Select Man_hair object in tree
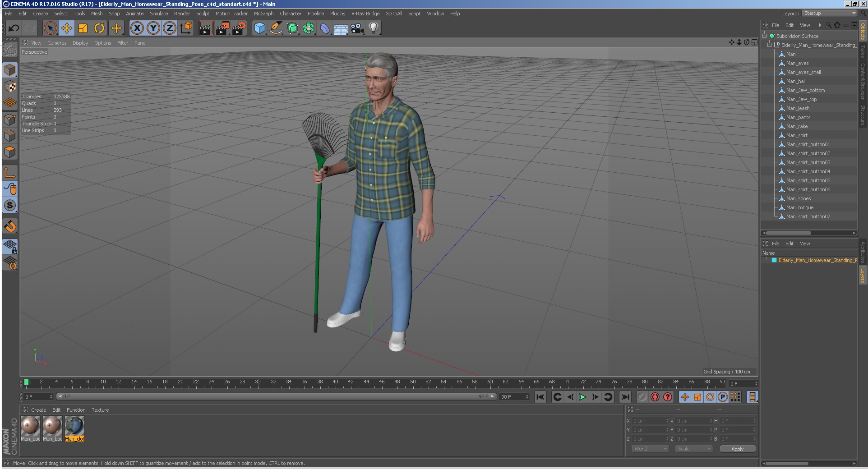 (796, 81)
